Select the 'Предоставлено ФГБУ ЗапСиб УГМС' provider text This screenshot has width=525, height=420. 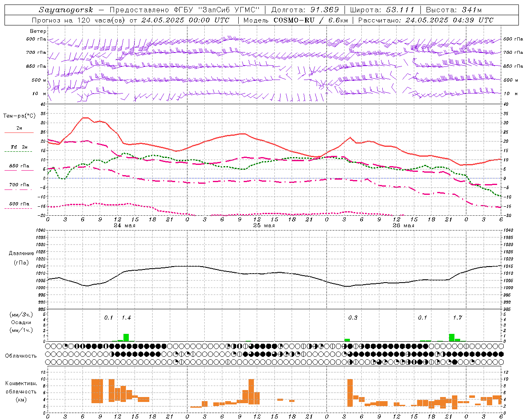pyautogui.click(x=185, y=10)
